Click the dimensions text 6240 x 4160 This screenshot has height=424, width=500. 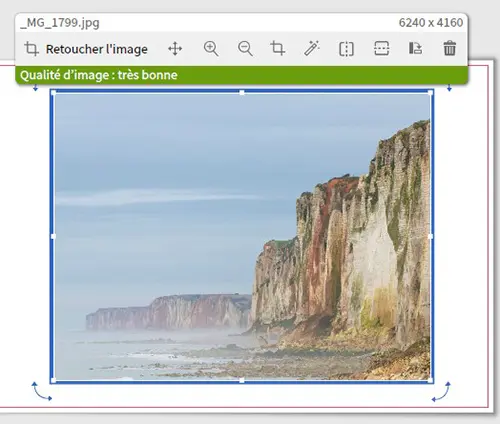431,23
